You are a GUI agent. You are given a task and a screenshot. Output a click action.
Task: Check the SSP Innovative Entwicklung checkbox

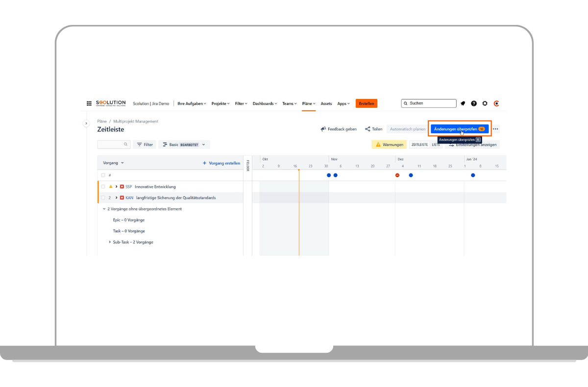pos(103,187)
